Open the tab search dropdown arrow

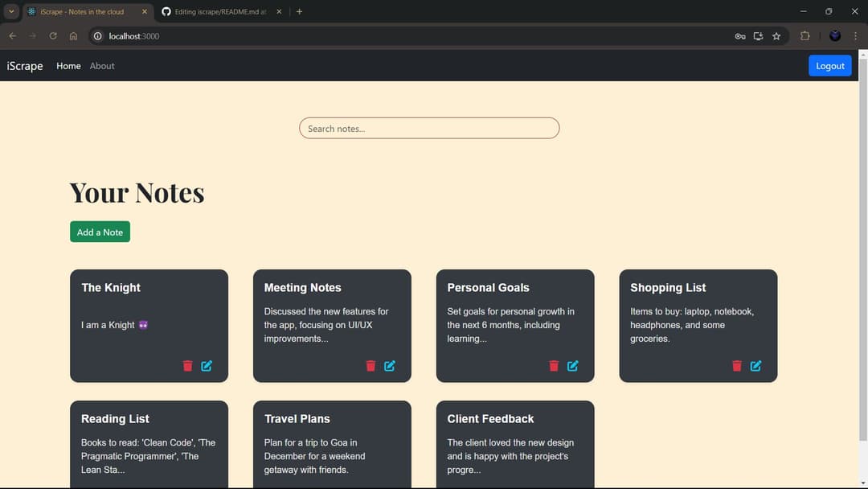11,11
